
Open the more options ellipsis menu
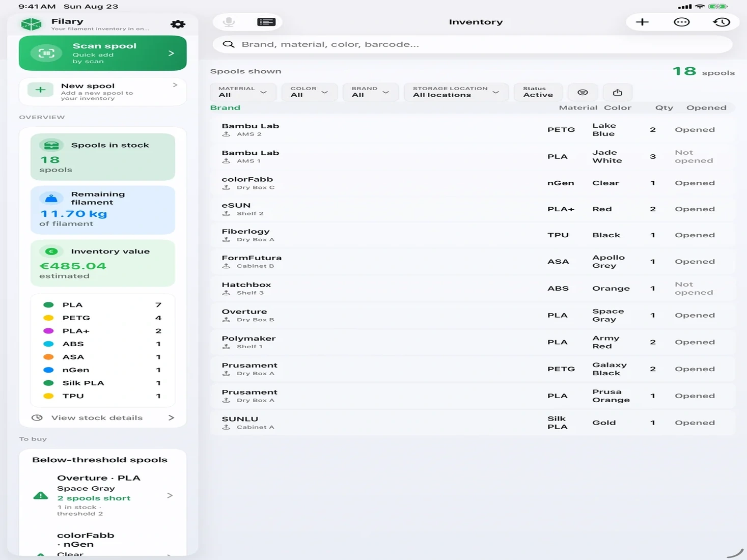click(682, 22)
